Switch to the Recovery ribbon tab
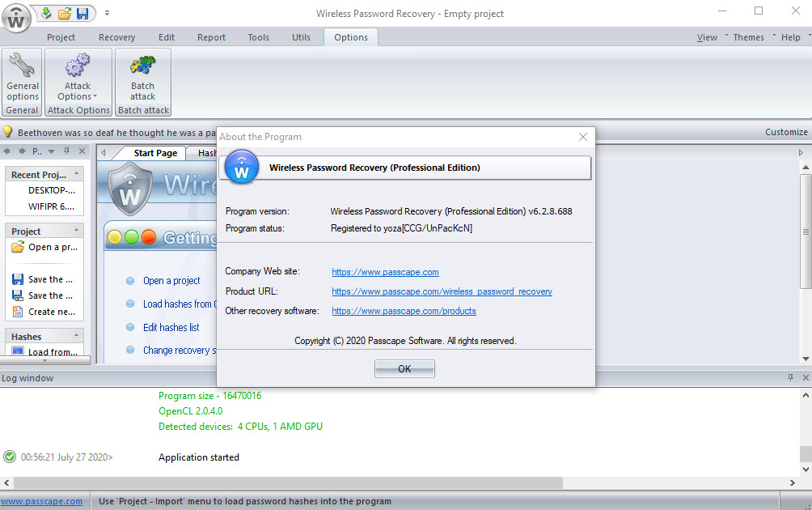The image size is (812, 510). point(117,37)
